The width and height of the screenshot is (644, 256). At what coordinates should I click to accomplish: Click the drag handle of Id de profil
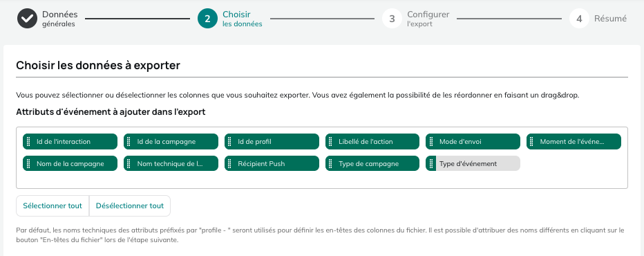tap(229, 142)
